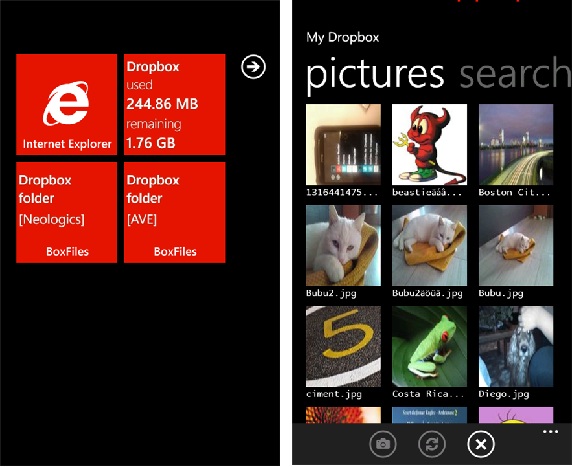Open the Bubu28ôöã.jpg cat thumbnail
Image resolution: width=573 pixels, height=467 pixels.
click(x=429, y=245)
